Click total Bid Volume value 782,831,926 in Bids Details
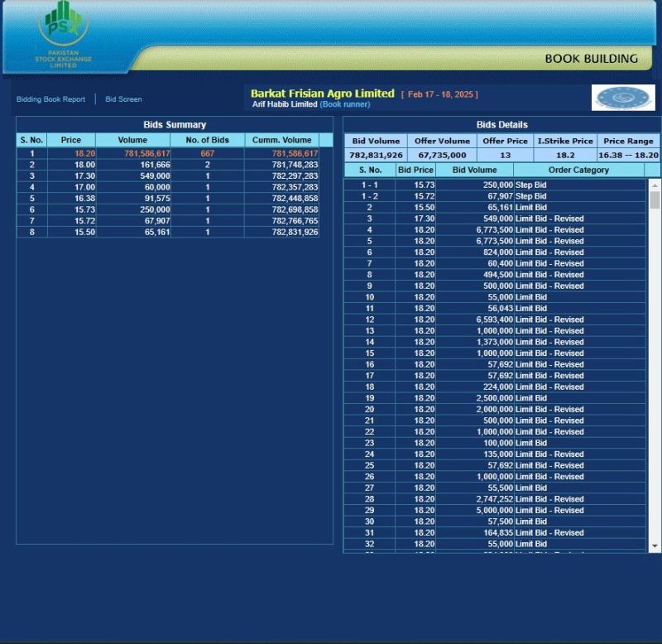Viewport: 662px width, 644px height. [x=376, y=156]
